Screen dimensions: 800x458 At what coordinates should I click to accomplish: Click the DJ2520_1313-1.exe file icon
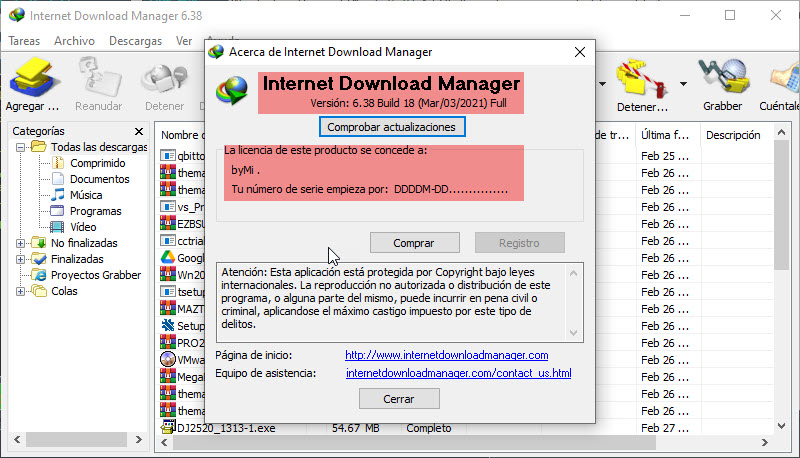pos(168,427)
